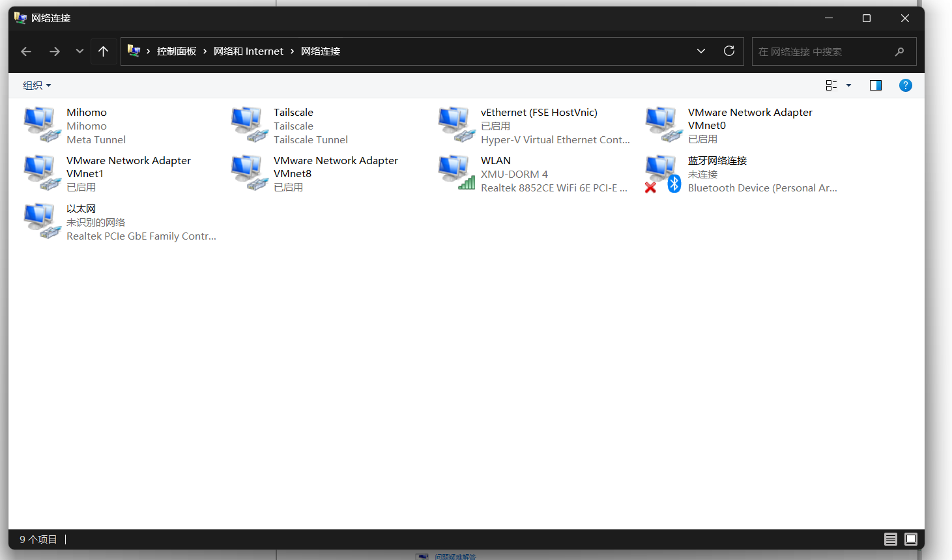
Task: Click the blue help question mark icon
Action: tap(905, 85)
